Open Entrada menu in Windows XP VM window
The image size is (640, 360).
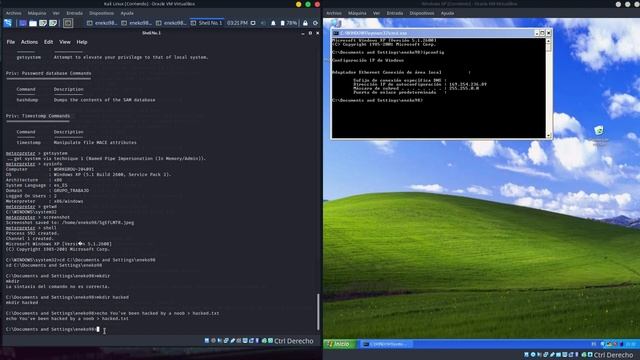pyautogui.click(x=395, y=13)
